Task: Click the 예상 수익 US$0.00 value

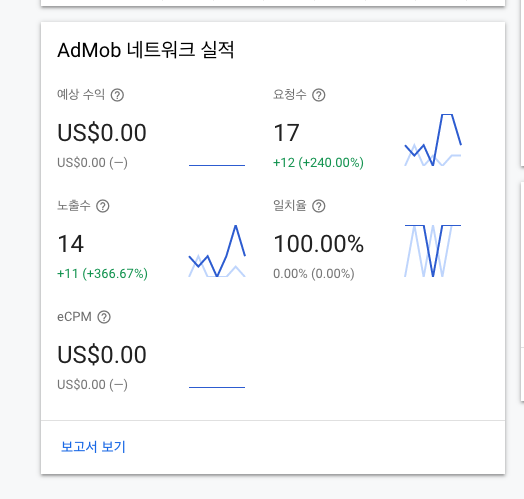Action: tap(102, 133)
